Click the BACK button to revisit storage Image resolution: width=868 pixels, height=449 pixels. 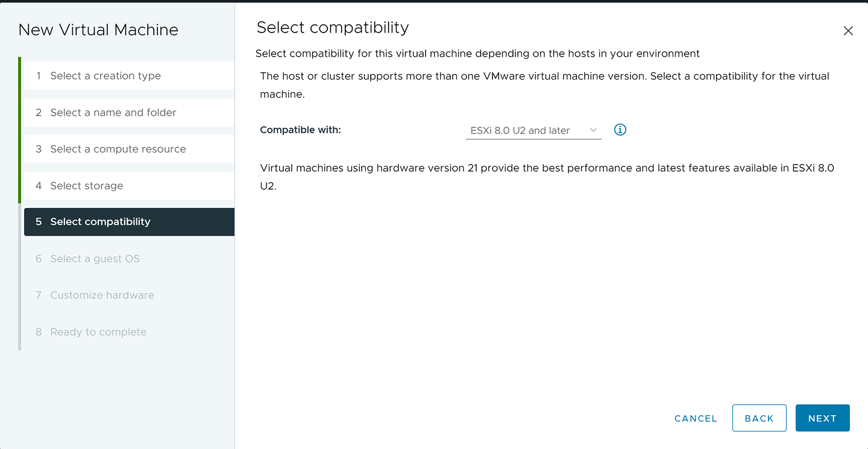759,418
